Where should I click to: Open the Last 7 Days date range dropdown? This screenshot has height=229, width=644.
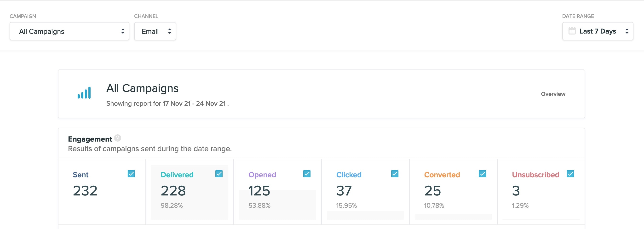click(598, 31)
